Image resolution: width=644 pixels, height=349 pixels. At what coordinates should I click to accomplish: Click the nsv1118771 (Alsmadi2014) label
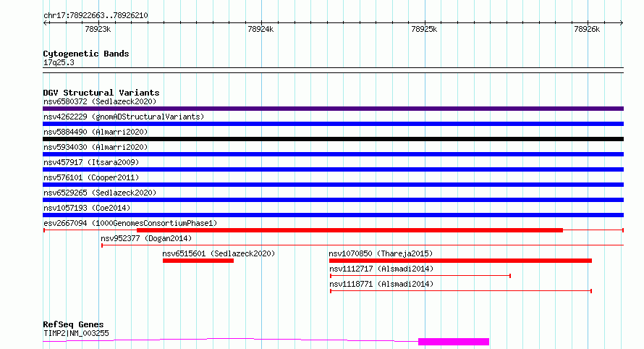(x=381, y=284)
